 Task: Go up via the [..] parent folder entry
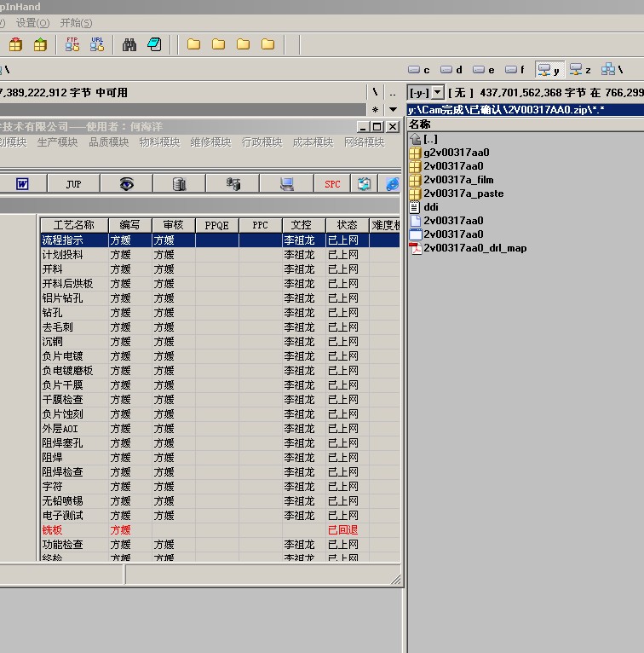(x=430, y=139)
